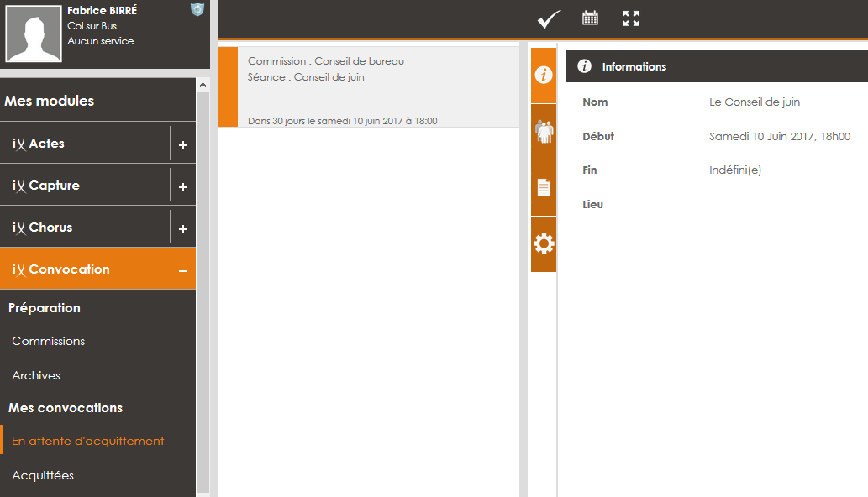Open the documents side tab icon

(544, 188)
